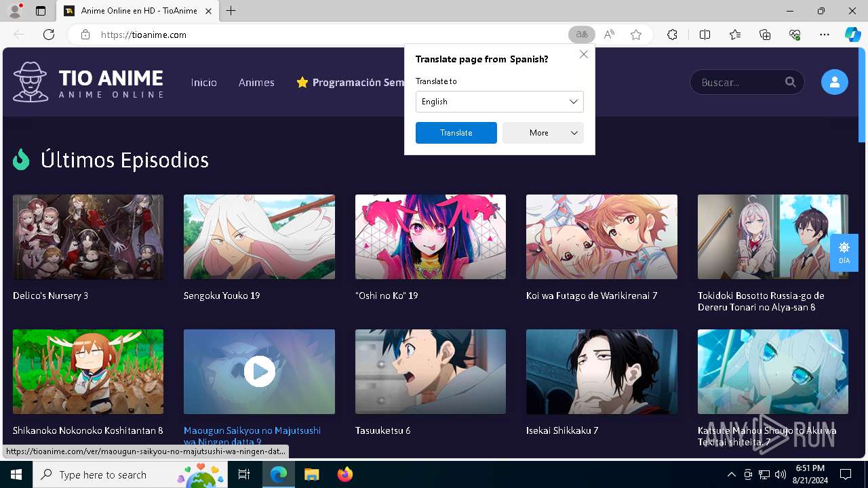Viewport: 868px width, 488px height.
Task: Open notifications center icon
Action: (846, 474)
